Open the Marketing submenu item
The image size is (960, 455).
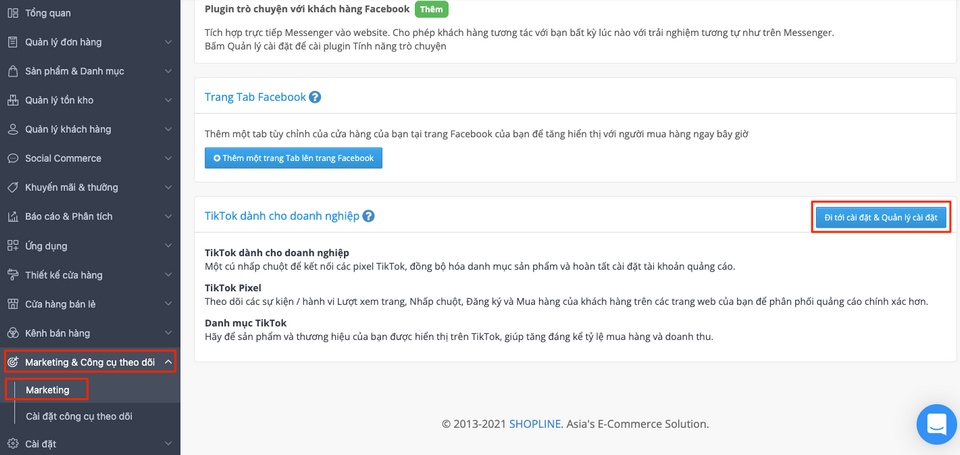pyautogui.click(x=48, y=389)
